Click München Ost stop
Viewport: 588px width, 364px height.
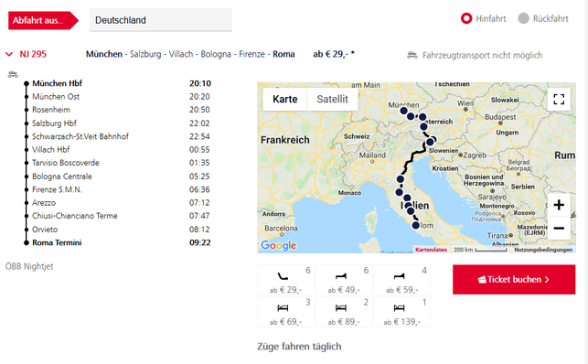click(56, 97)
